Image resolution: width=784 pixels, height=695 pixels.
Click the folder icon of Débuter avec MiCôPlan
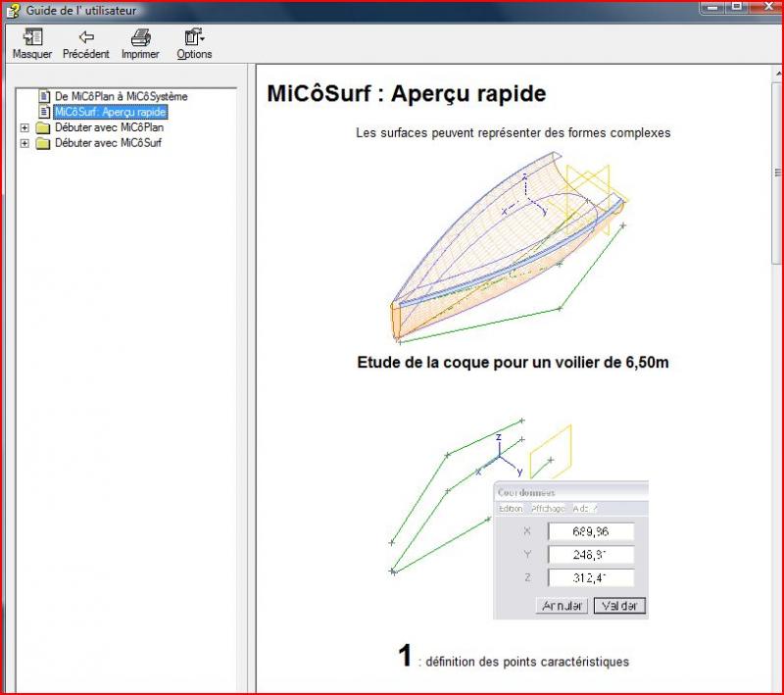tap(43, 128)
